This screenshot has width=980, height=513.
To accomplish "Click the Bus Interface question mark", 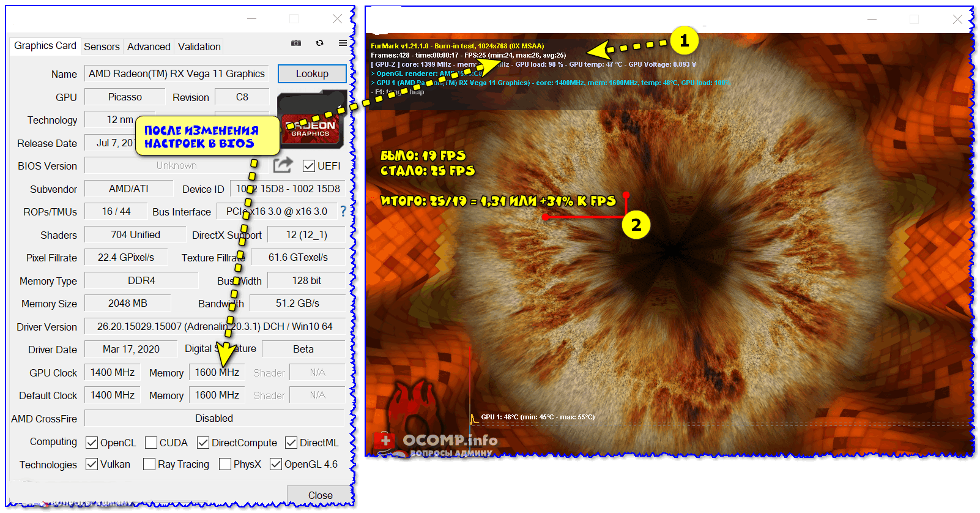I will tap(343, 211).
